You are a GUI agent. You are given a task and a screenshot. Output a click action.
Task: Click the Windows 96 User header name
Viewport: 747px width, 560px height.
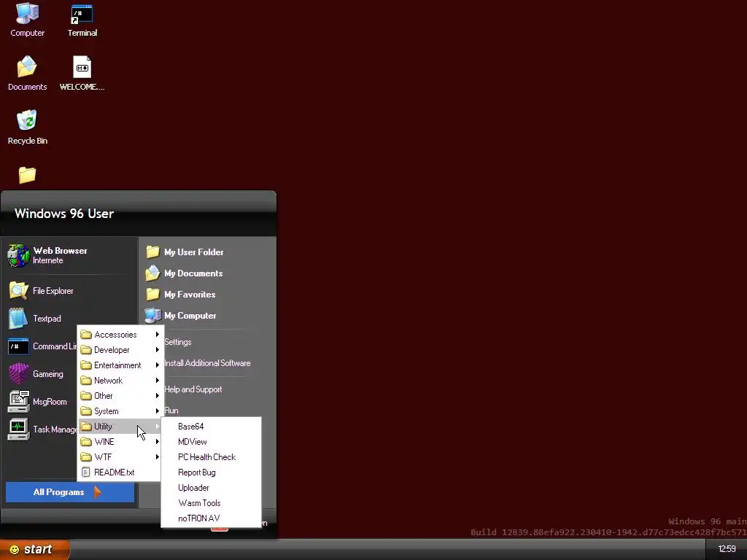tap(64, 214)
